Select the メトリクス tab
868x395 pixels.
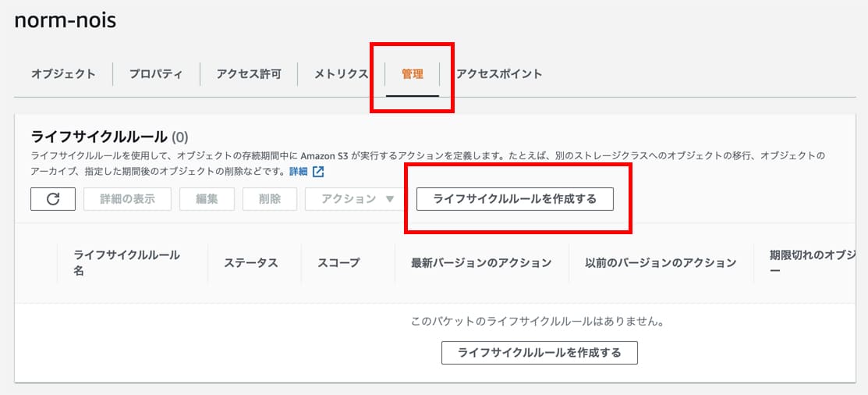[341, 74]
